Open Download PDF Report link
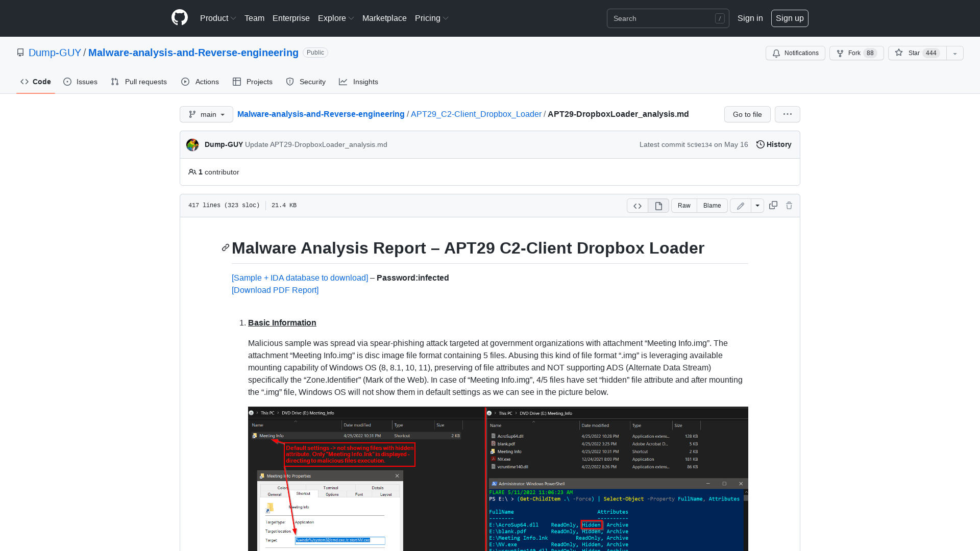The image size is (980, 551). tap(275, 290)
